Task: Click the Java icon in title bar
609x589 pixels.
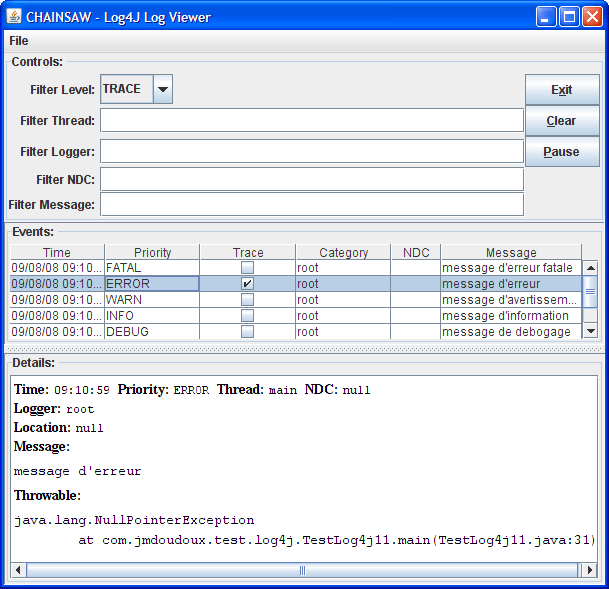Action: tap(14, 16)
